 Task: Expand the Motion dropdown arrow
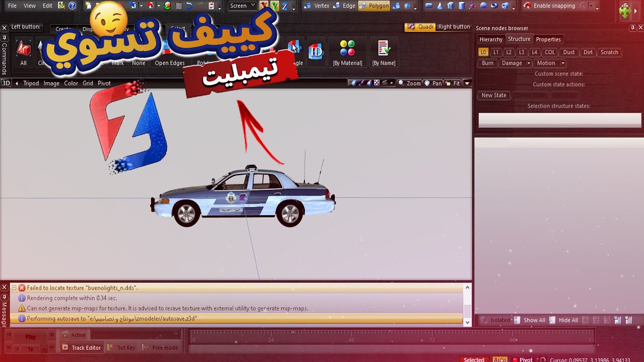pyautogui.click(x=562, y=63)
